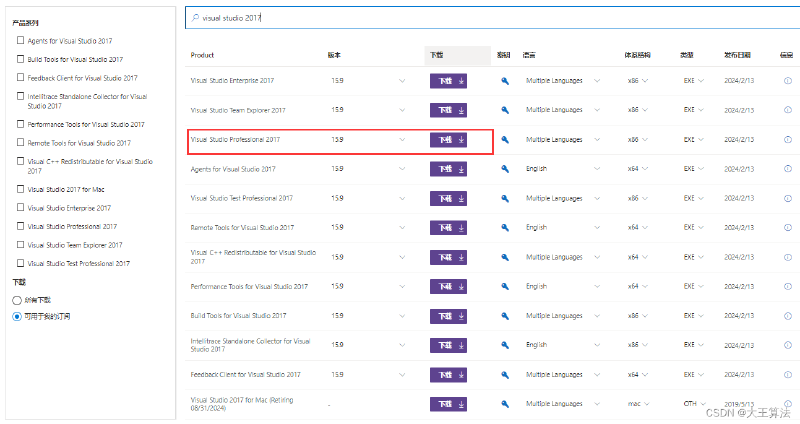
Task: Click key icon for Visual Studio Enterprise 2017
Action: point(505,81)
